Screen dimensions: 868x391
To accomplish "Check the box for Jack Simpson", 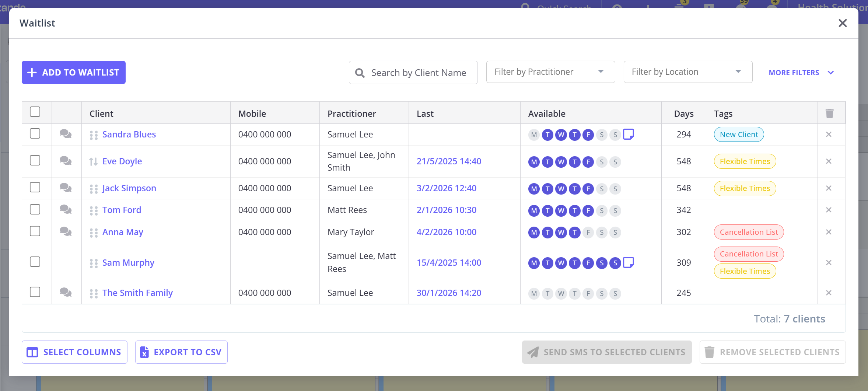I will [35, 188].
